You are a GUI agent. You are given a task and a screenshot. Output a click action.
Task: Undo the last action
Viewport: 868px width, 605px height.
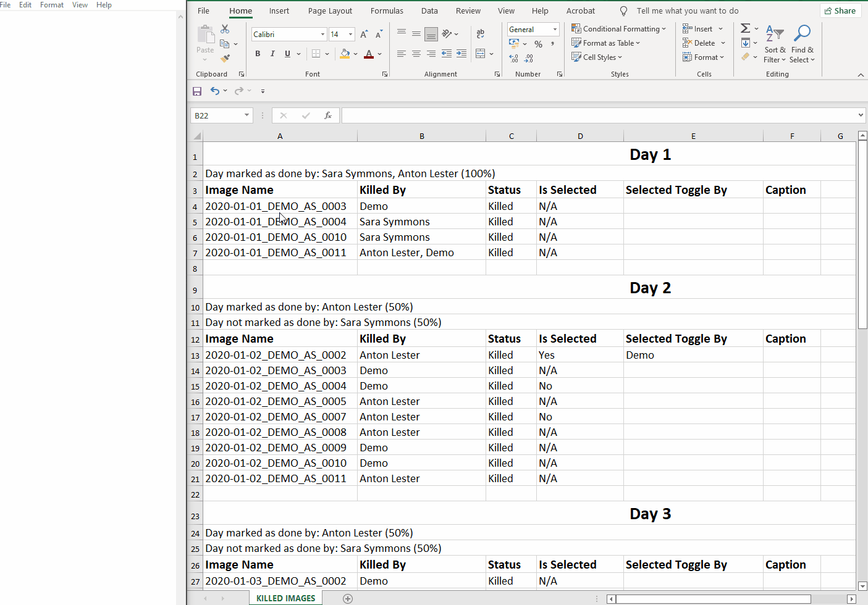click(x=214, y=91)
